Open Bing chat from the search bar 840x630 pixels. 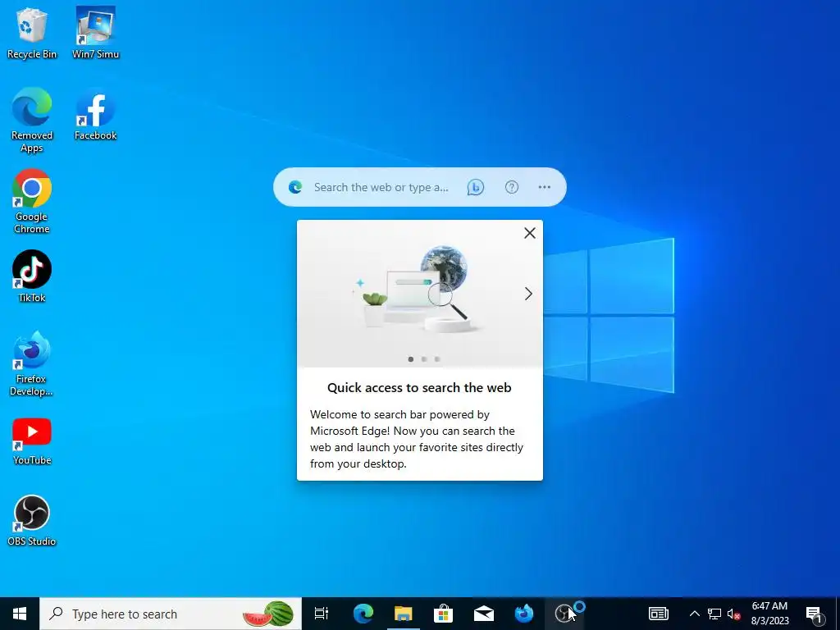tap(475, 187)
